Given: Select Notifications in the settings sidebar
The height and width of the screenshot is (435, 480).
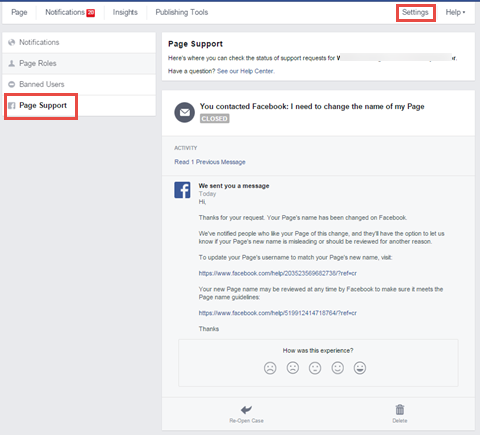Looking at the screenshot, I should (79, 42).
